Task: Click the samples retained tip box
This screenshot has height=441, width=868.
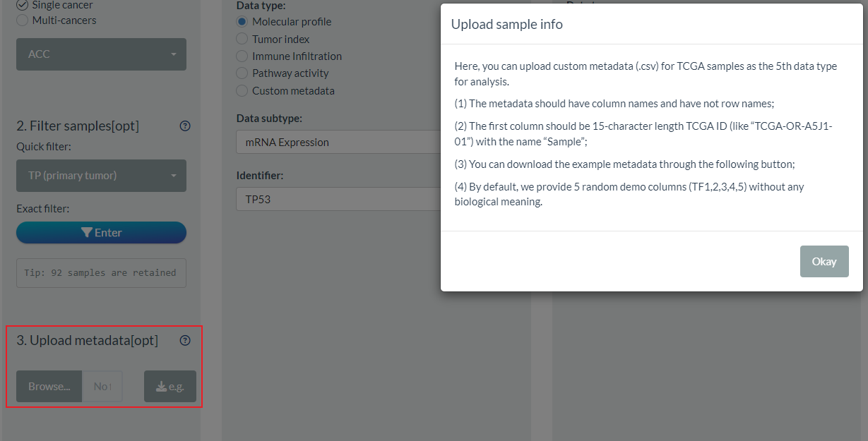Action: [x=101, y=273]
